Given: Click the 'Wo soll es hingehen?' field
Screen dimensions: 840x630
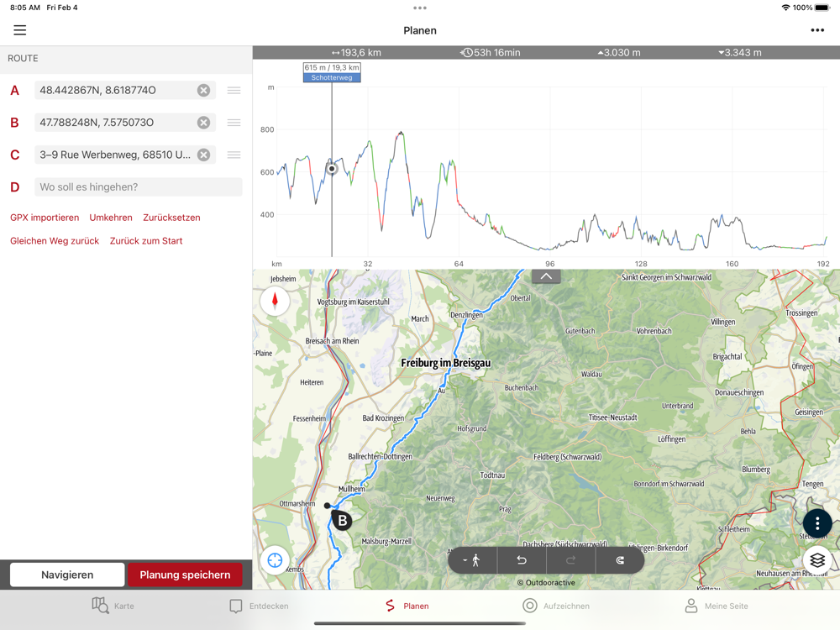Looking at the screenshot, I should (139, 187).
